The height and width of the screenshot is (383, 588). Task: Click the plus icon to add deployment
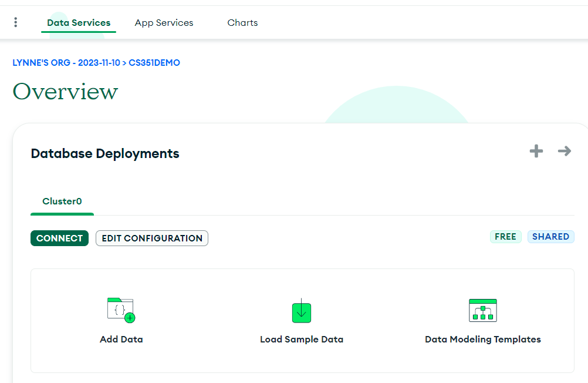tap(536, 152)
